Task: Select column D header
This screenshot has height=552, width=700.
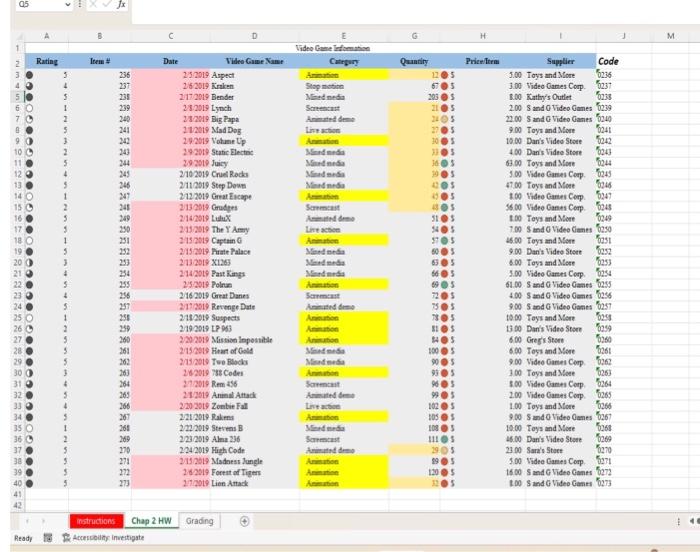Action: point(254,36)
